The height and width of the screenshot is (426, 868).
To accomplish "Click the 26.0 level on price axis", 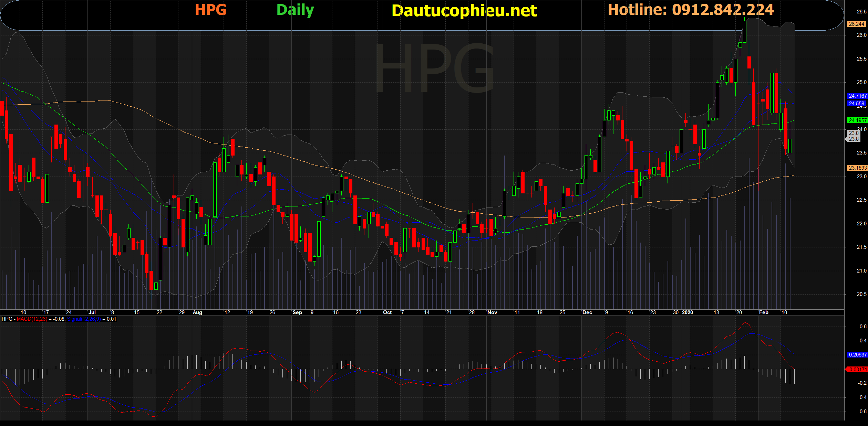I will pos(861,35).
